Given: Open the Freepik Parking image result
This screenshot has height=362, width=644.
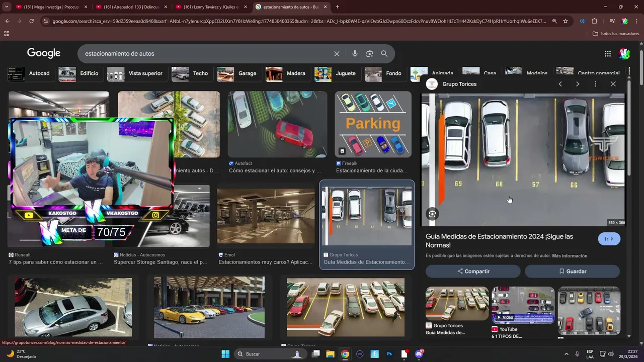Looking at the screenshot, I should click(373, 124).
